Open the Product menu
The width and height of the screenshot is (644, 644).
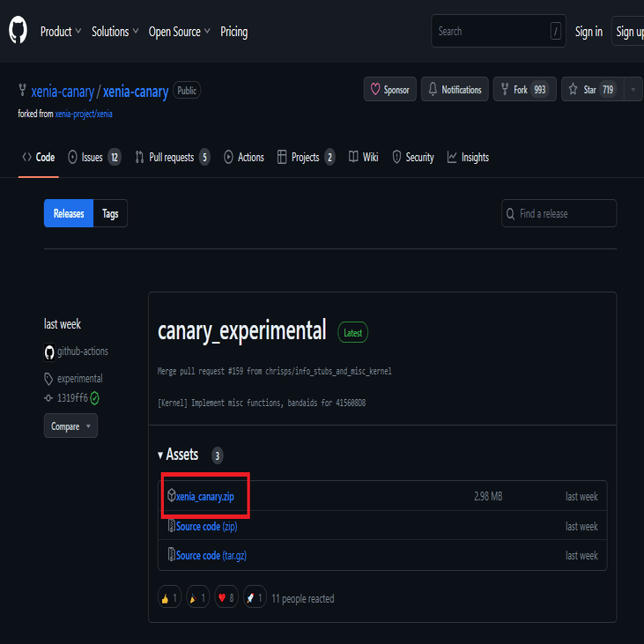coord(61,32)
